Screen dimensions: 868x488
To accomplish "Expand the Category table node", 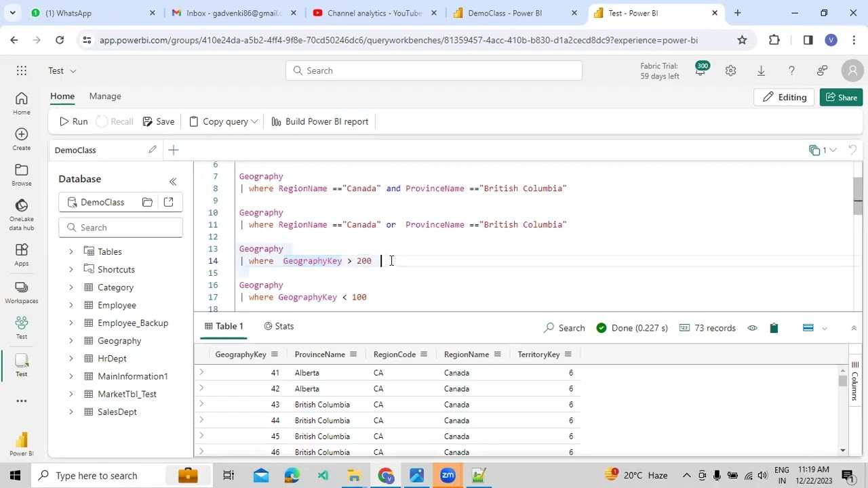I will click(x=71, y=287).
